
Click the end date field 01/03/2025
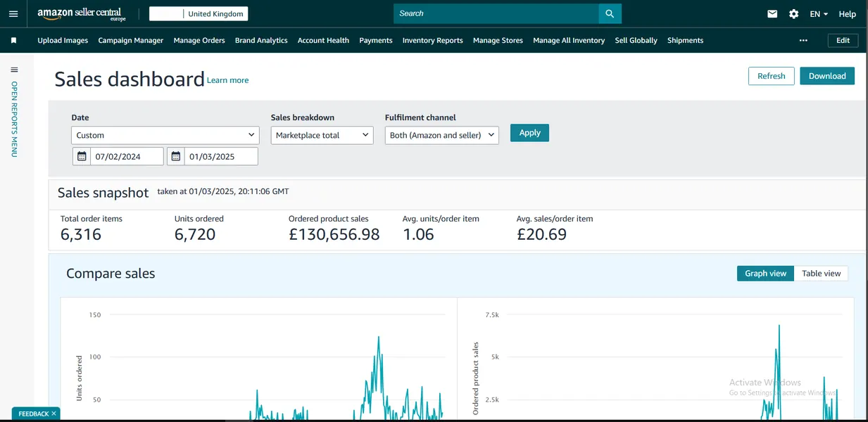[221, 156]
